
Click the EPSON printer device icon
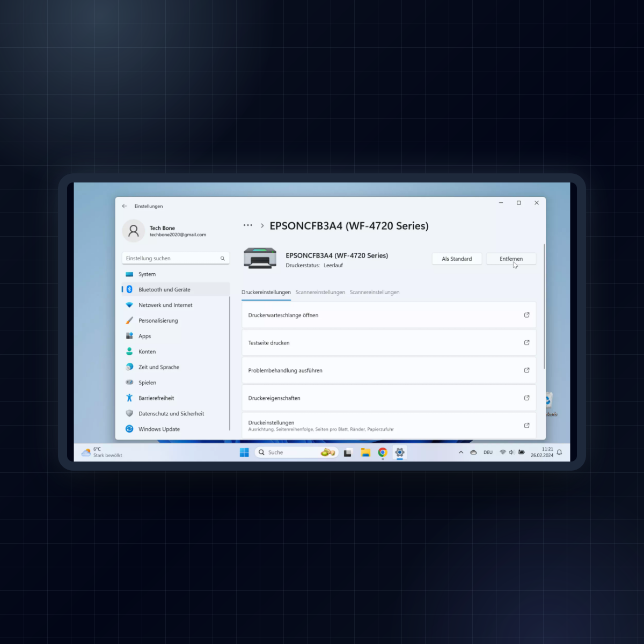[260, 258]
